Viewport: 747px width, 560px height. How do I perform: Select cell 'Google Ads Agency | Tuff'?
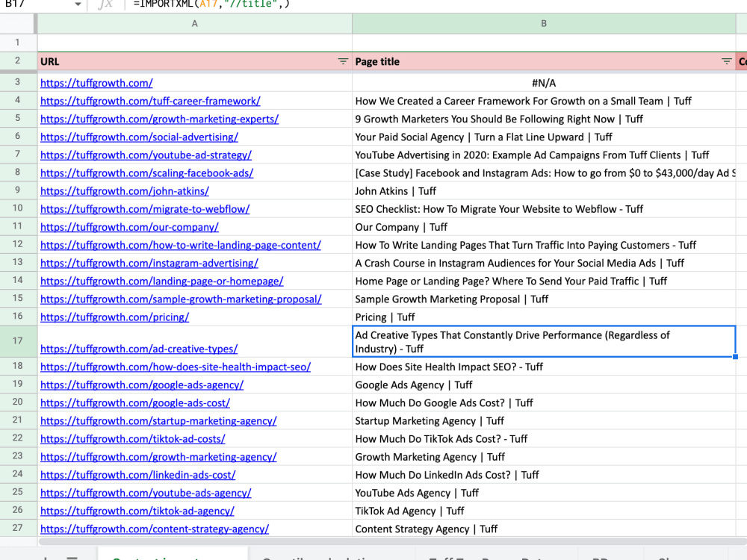[544, 385]
